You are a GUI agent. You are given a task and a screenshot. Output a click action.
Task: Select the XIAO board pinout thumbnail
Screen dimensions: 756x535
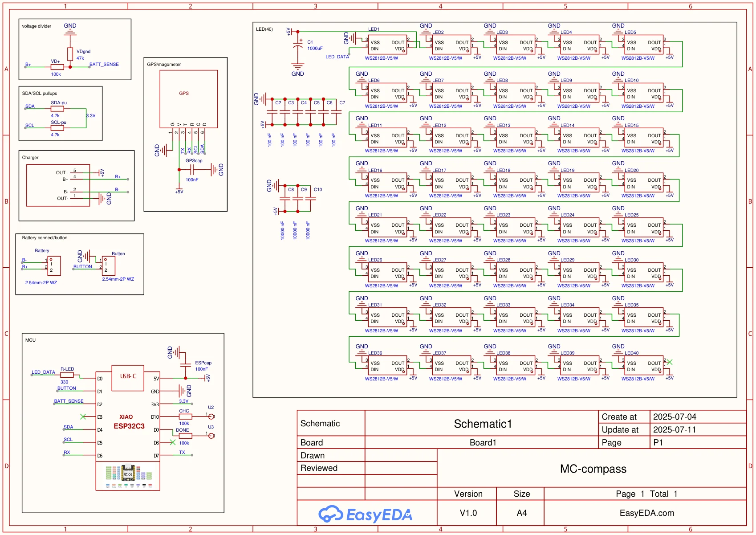128,476
